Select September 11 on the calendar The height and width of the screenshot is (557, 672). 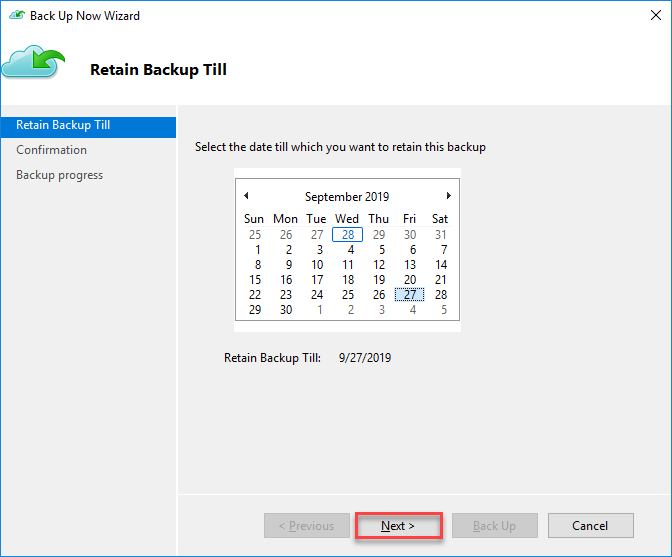point(347,265)
